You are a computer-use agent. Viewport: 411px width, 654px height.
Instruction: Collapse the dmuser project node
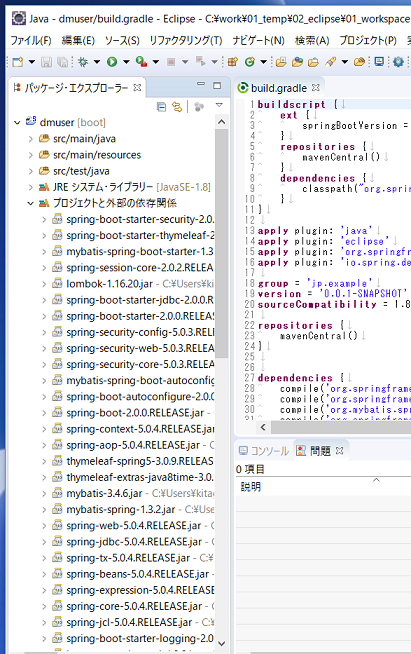pos(17,123)
